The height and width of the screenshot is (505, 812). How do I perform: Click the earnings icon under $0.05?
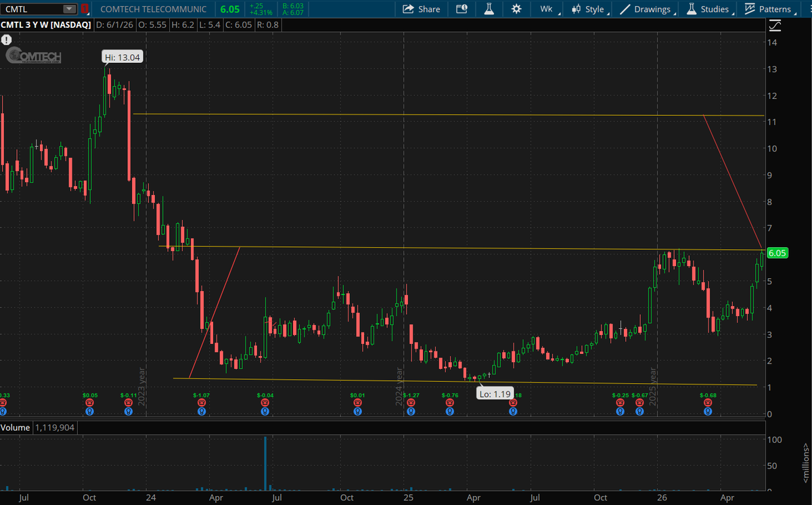coord(89,402)
